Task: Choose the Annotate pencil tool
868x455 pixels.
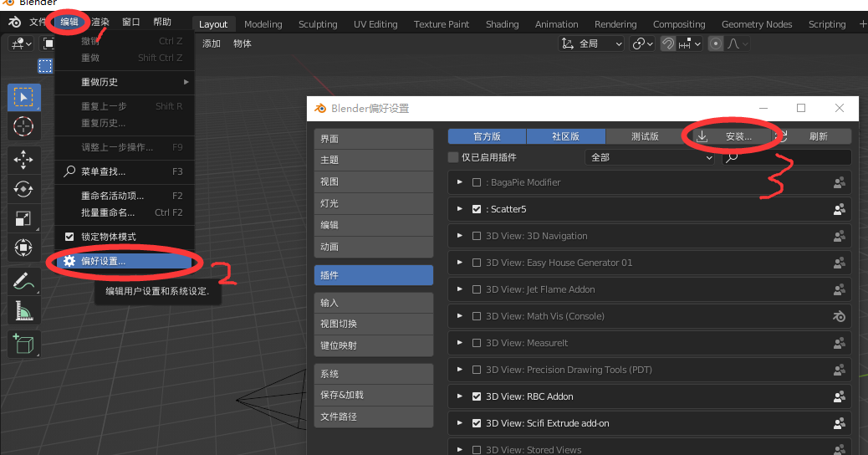Action: (x=23, y=281)
